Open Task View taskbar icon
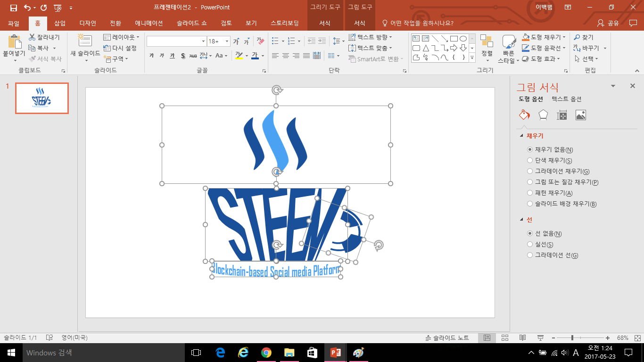 [196, 352]
